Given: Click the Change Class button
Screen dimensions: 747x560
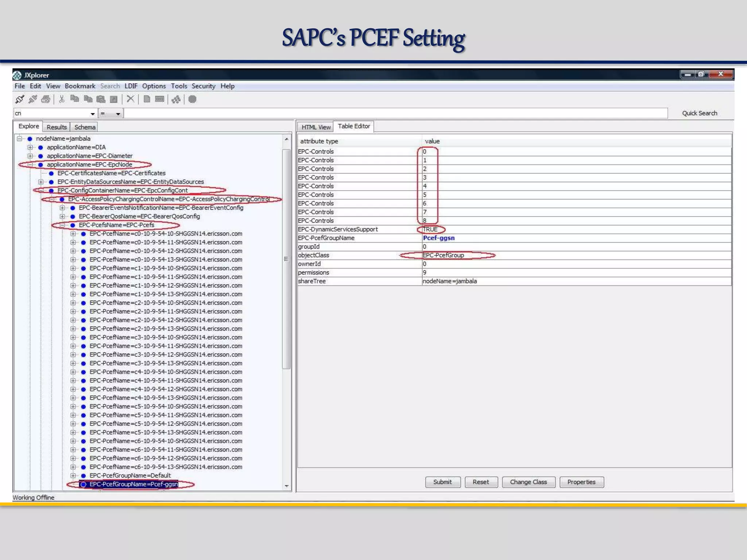Looking at the screenshot, I should 529,482.
